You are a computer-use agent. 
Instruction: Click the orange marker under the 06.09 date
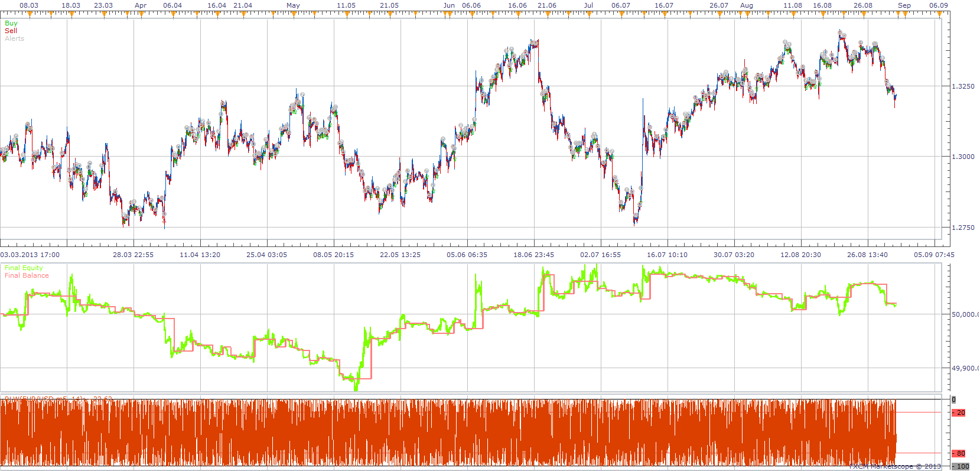[x=939, y=14]
